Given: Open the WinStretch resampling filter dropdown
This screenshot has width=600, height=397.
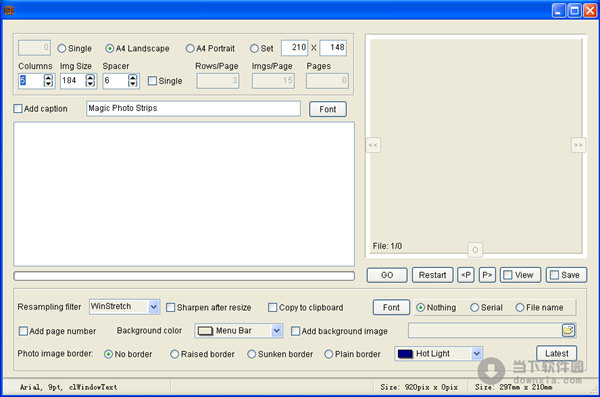Looking at the screenshot, I should click(x=153, y=307).
